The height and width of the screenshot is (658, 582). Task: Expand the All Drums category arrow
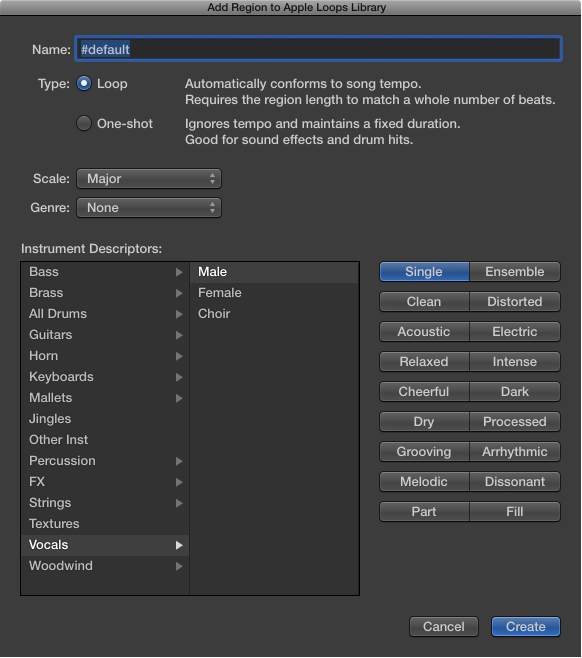(179, 314)
